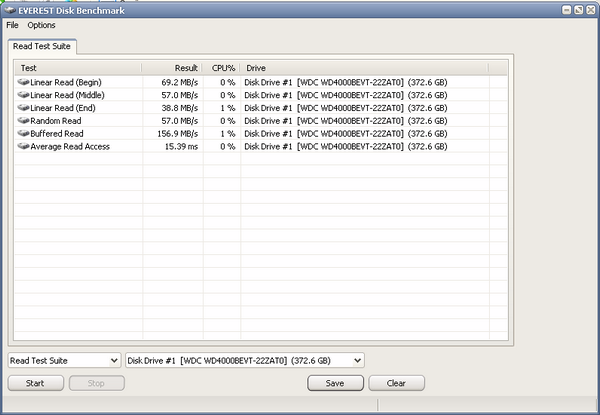Viewport: 600px width, 415px height.
Task: Click the 57.0 MB/s value for Random Read
Action: click(x=179, y=121)
